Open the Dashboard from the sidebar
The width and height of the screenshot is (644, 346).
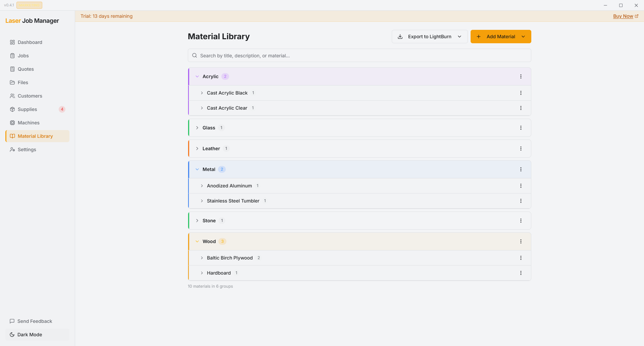(x=30, y=42)
